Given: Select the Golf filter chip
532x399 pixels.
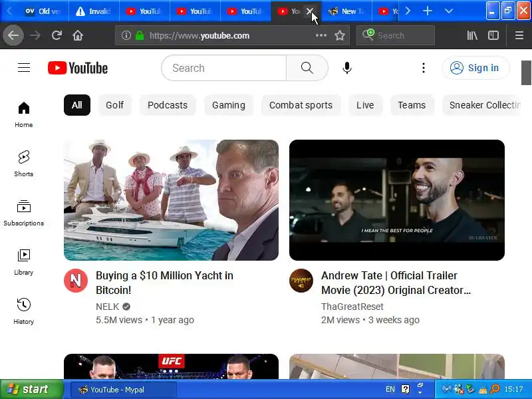Looking at the screenshot, I should (114, 105).
